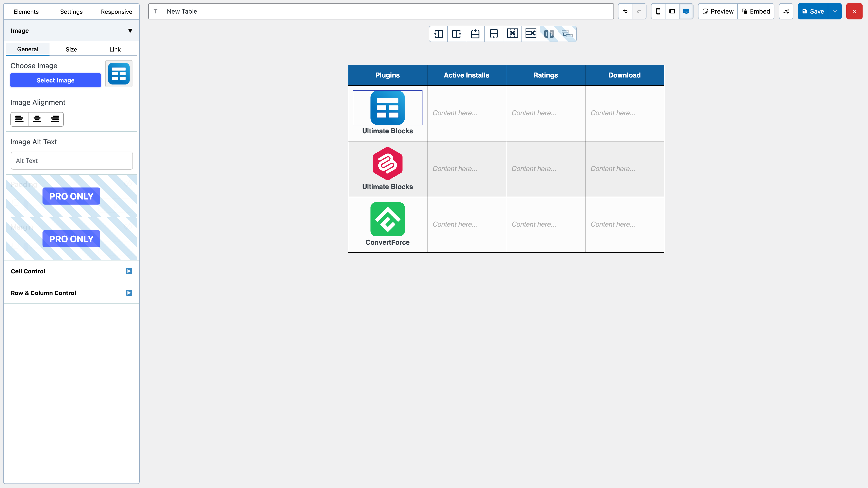Click the Preview button
Image resolution: width=868 pixels, height=488 pixels.
point(718,12)
